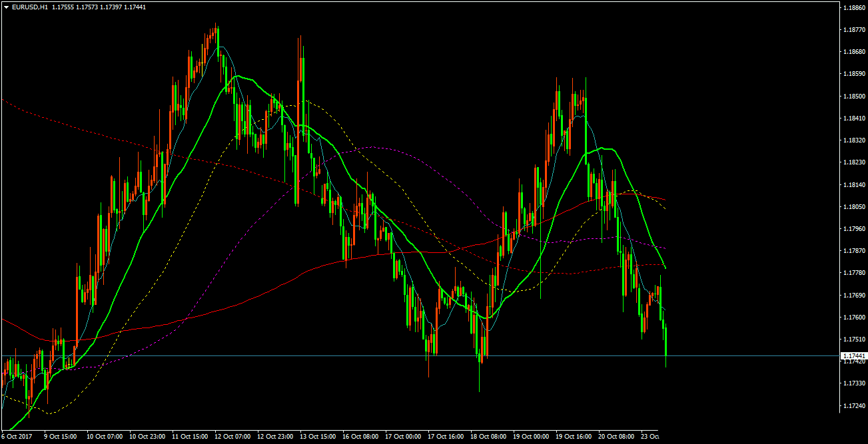
Task: Select the 12 Oct 07:00 time label
Action: 232,437
